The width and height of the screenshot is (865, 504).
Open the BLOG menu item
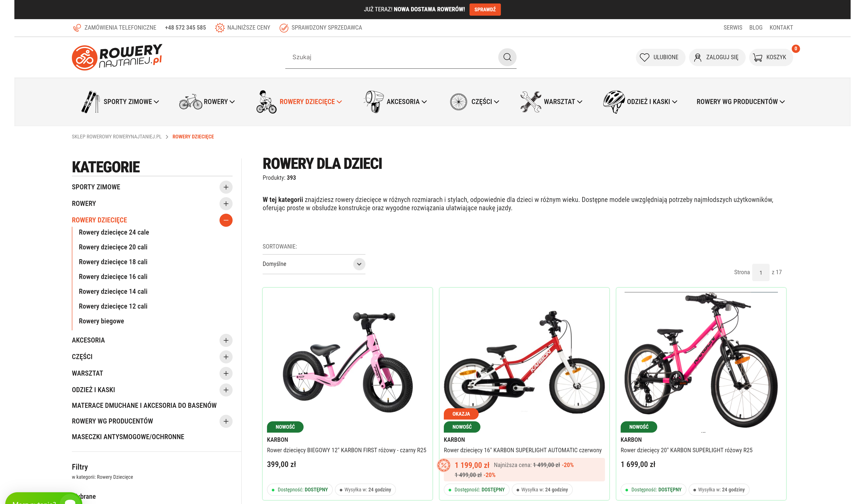point(756,27)
